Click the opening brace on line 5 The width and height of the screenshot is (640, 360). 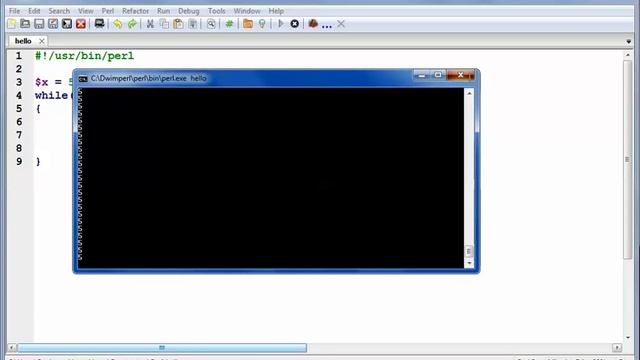point(38,109)
